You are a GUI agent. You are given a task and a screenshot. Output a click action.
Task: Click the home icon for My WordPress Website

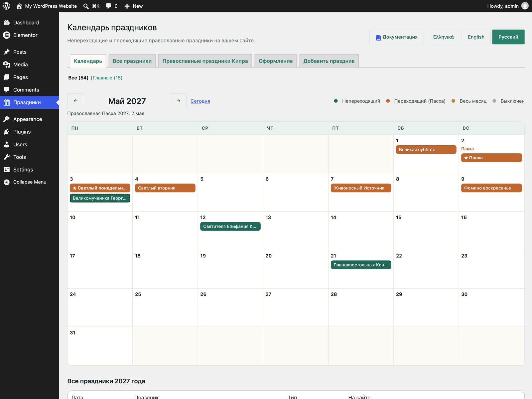coord(19,6)
